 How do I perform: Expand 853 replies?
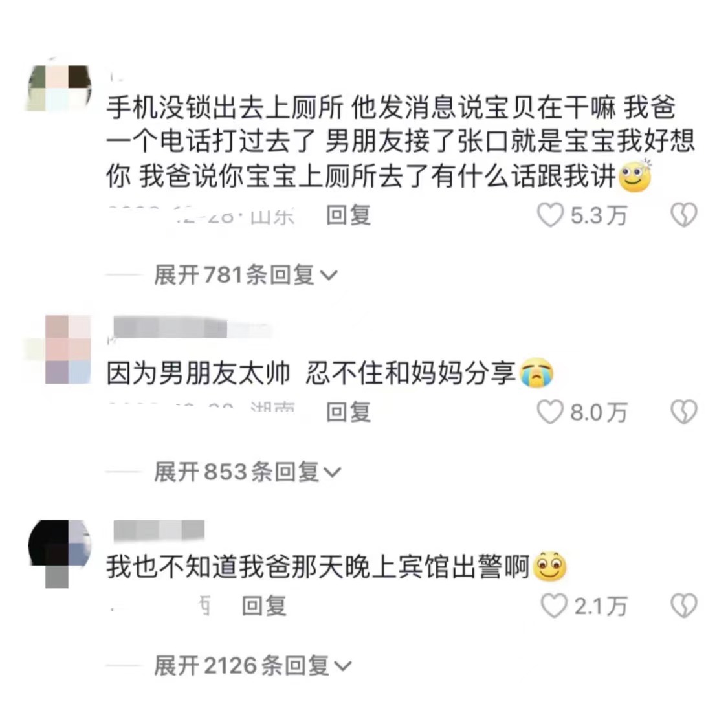pos(247,472)
